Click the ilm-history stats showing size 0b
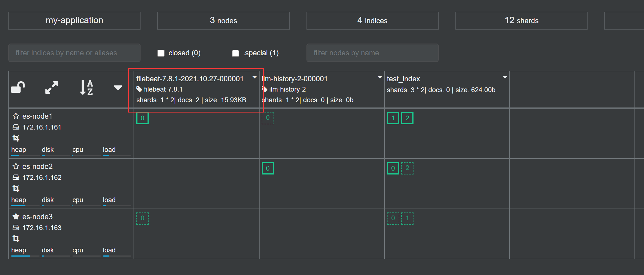This screenshot has height=275, width=644. [308, 100]
